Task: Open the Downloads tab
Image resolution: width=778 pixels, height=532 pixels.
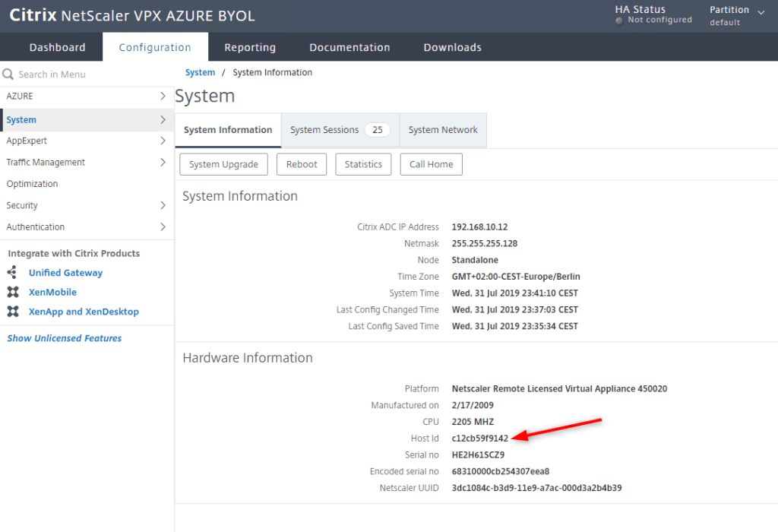Action: [452, 47]
